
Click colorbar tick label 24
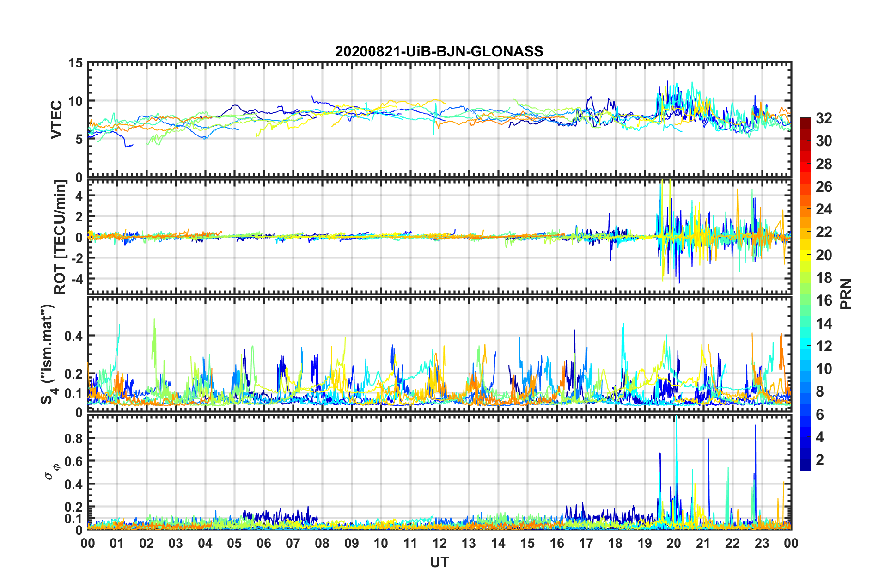pyautogui.click(x=824, y=209)
